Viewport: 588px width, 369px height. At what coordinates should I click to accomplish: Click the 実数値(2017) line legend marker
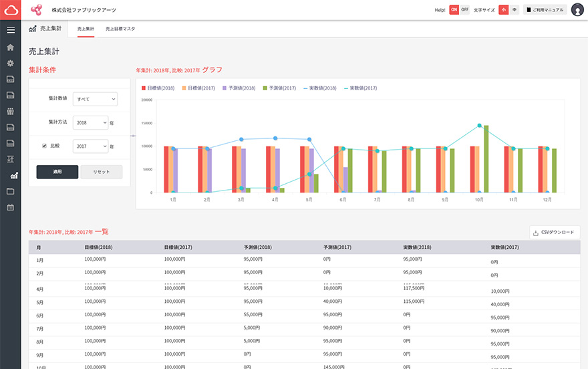[346, 88]
